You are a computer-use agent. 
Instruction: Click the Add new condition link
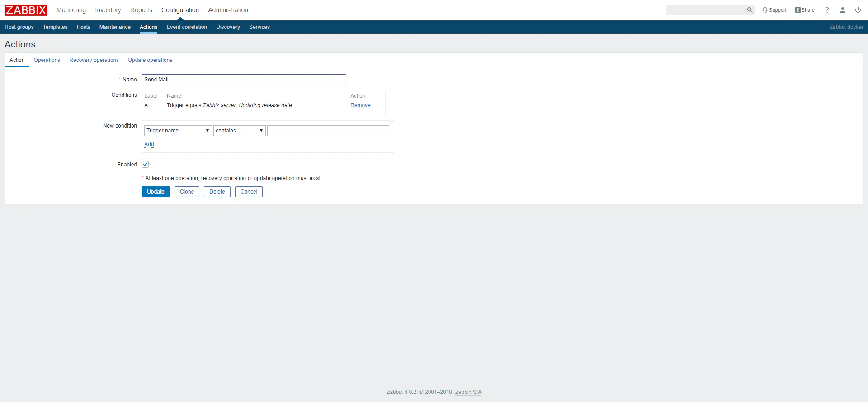click(149, 144)
